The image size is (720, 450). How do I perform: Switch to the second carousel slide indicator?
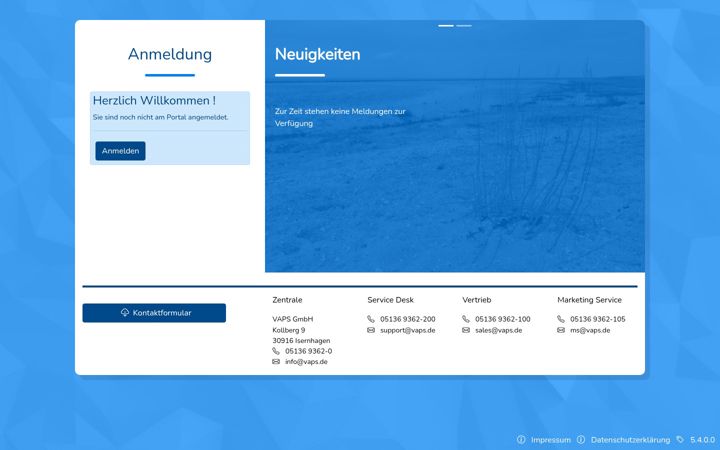(x=464, y=26)
